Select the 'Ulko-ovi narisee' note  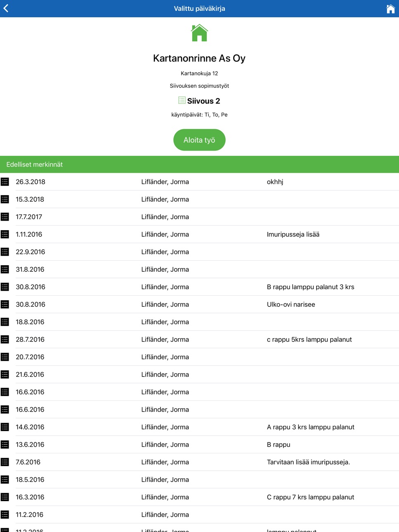(291, 304)
